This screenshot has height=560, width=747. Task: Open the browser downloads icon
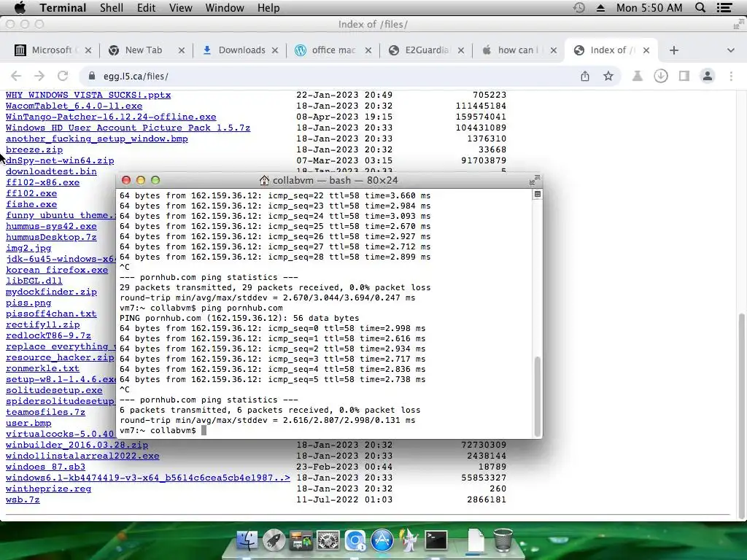coord(660,76)
